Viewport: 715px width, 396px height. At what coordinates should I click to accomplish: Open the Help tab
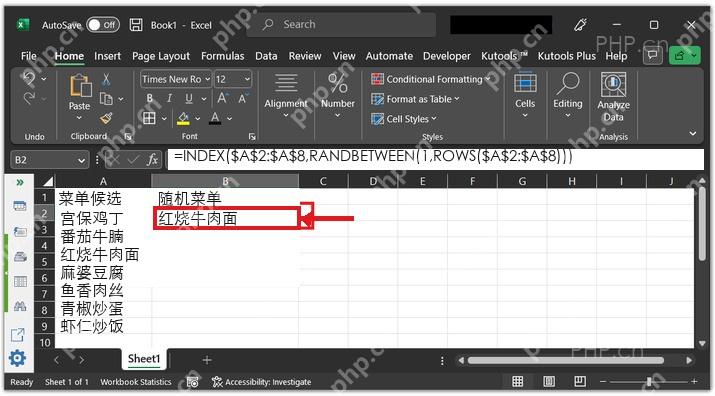coord(617,56)
